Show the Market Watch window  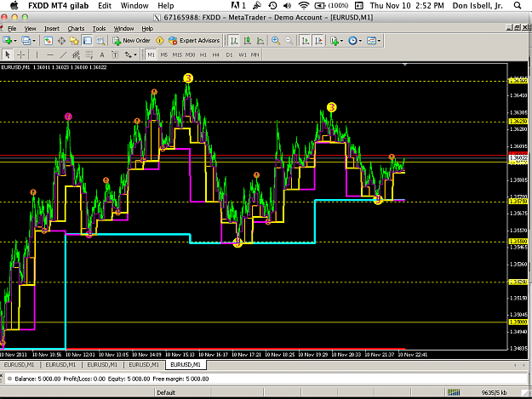(x=49, y=41)
